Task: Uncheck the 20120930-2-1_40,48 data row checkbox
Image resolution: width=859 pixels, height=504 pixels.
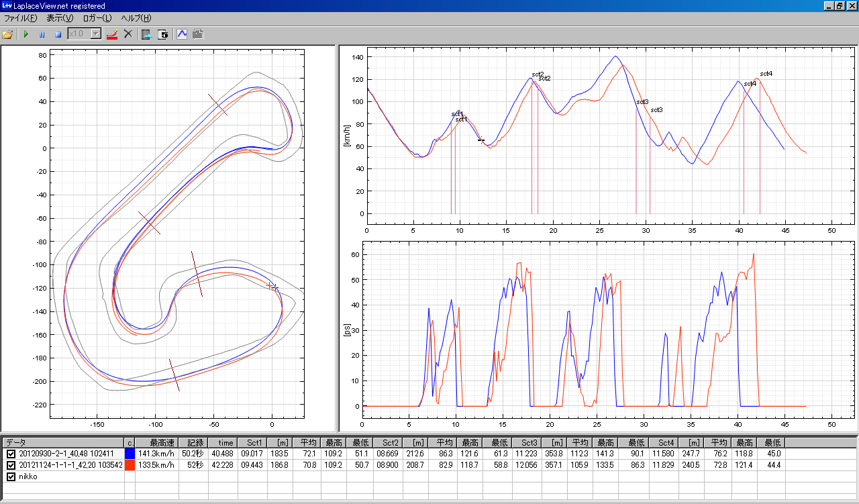Action: pyautogui.click(x=11, y=454)
